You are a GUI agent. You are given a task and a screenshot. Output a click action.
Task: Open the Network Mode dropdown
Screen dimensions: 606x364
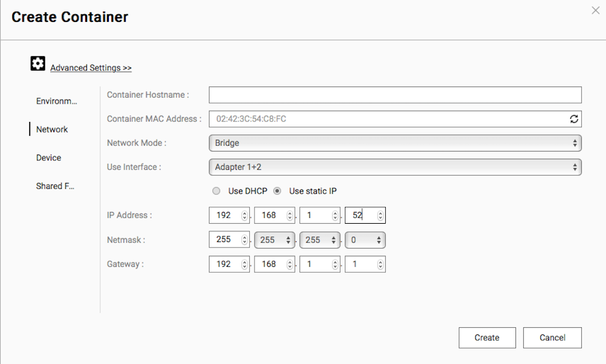(395, 143)
